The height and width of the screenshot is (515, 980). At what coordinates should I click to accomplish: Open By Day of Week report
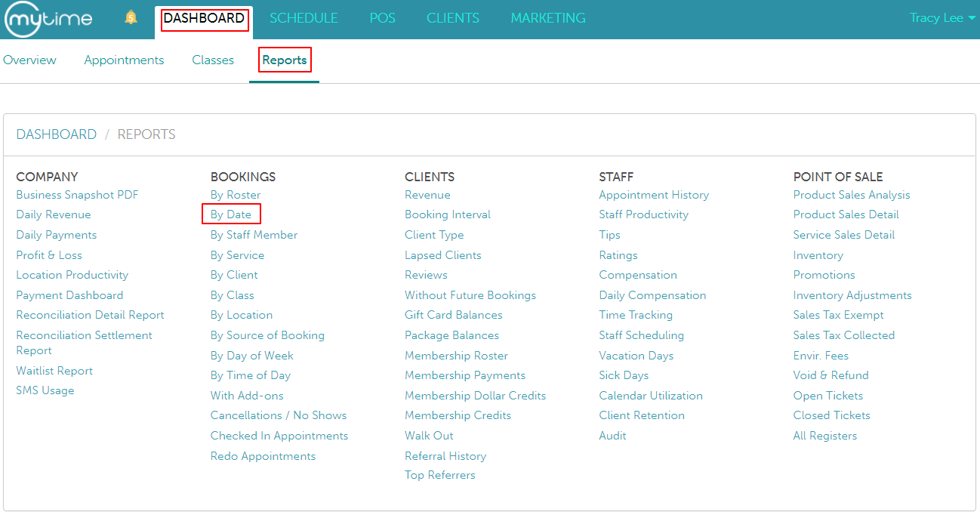pyautogui.click(x=252, y=356)
